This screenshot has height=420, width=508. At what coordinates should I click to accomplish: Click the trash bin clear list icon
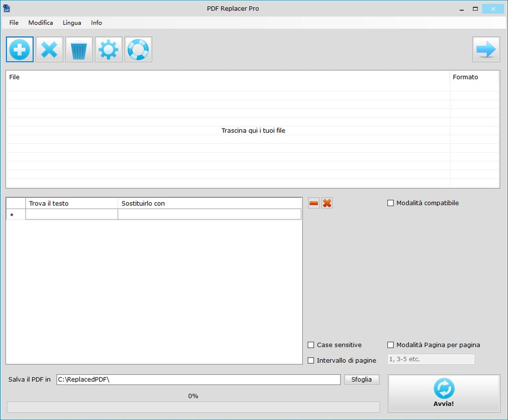tap(79, 49)
